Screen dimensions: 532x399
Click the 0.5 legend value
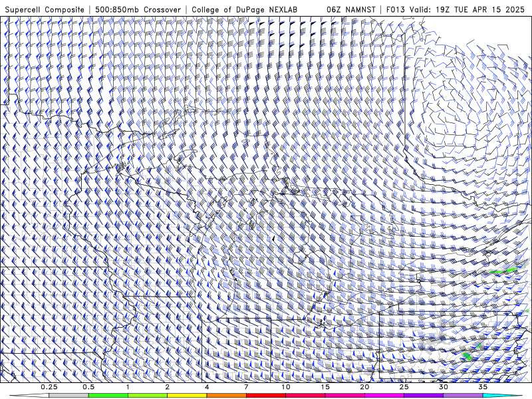(x=88, y=387)
